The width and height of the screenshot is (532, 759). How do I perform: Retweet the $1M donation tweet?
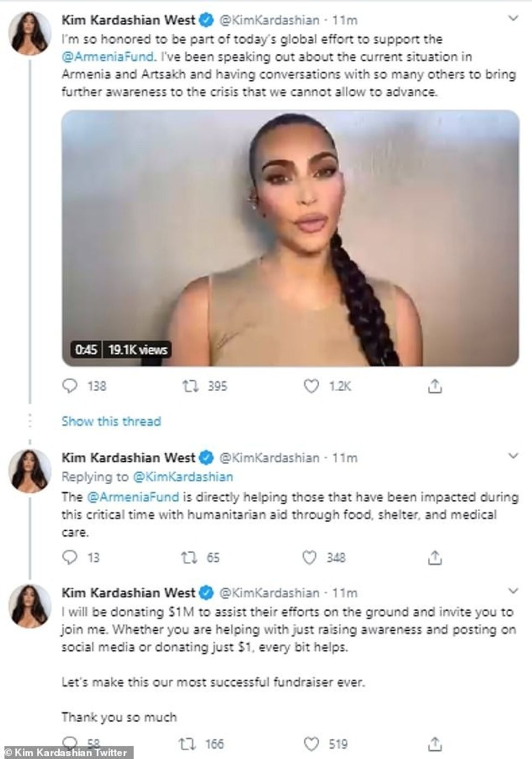tap(188, 743)
